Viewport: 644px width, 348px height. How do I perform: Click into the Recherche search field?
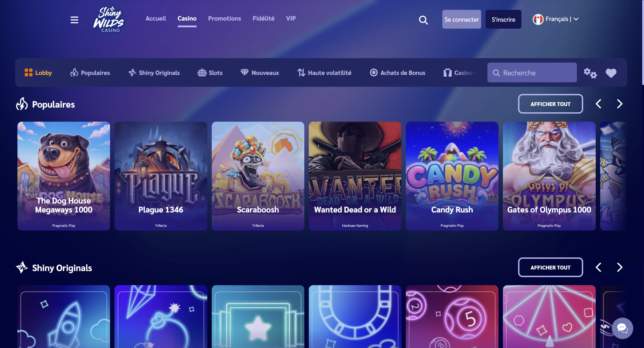(532, 72)
